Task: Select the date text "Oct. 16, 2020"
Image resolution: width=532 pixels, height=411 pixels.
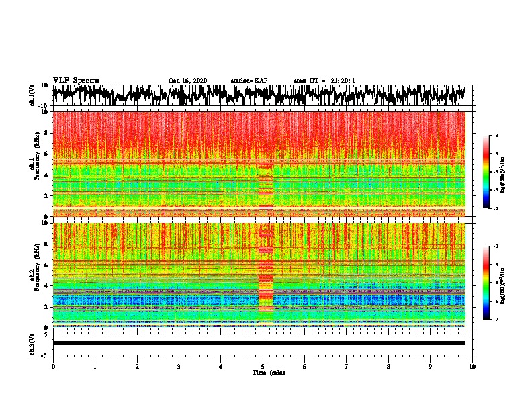Action: pos(187,81)
